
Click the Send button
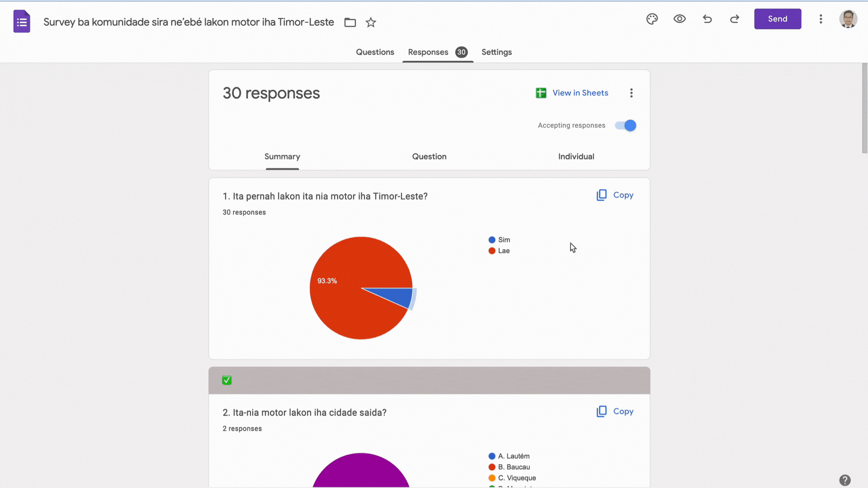click(x=777, y=19)
